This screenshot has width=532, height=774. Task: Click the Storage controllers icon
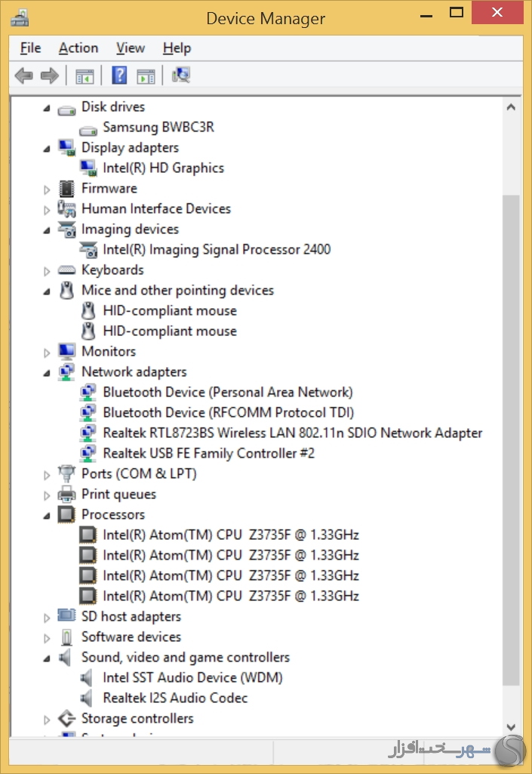(66, 718)
